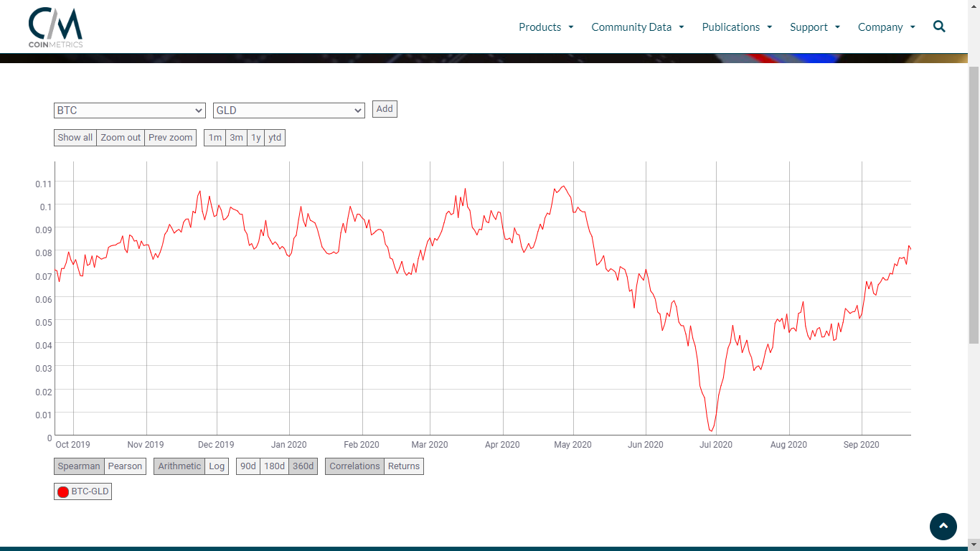Click the scroll-to-top arrow button
The width and height of the screenshot is (980, 551).
(x=943, y=526)
